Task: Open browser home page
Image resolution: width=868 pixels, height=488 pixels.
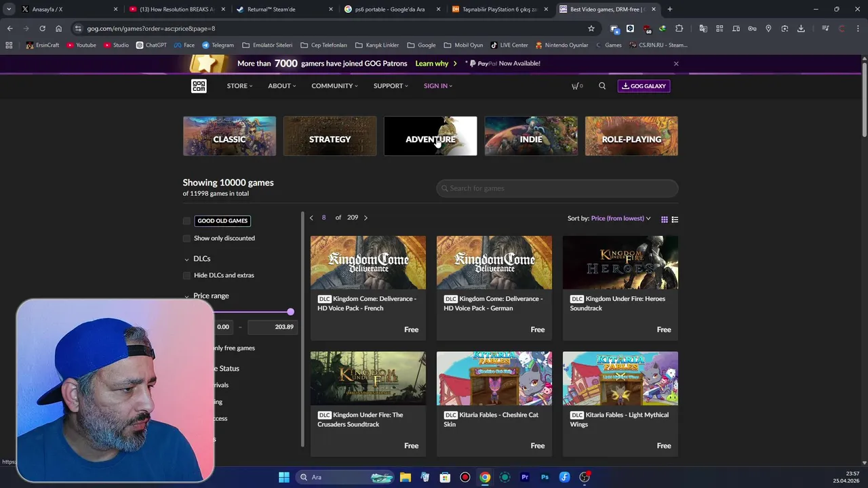Action: click(x=58, y=28)
